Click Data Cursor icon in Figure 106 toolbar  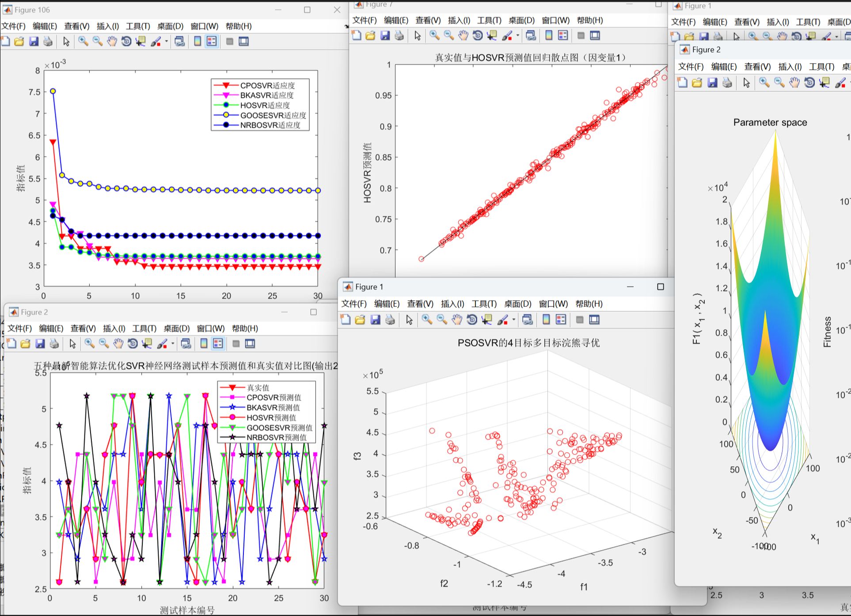point(141,42)
